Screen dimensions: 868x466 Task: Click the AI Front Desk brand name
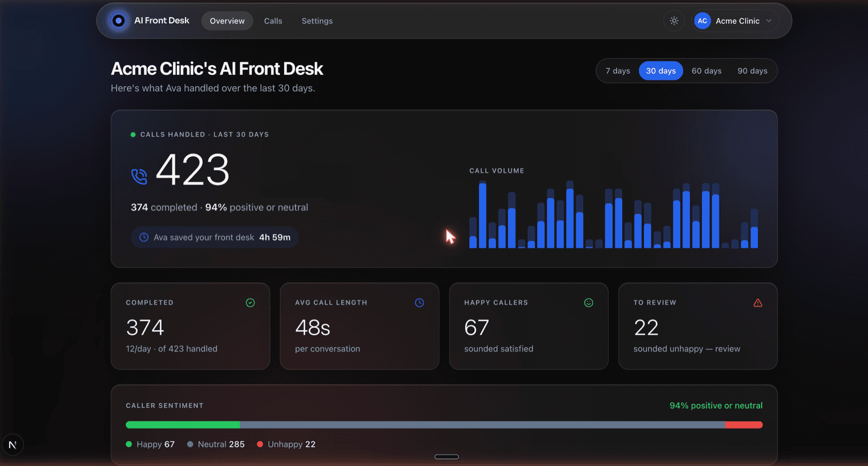tap(162, 21)
